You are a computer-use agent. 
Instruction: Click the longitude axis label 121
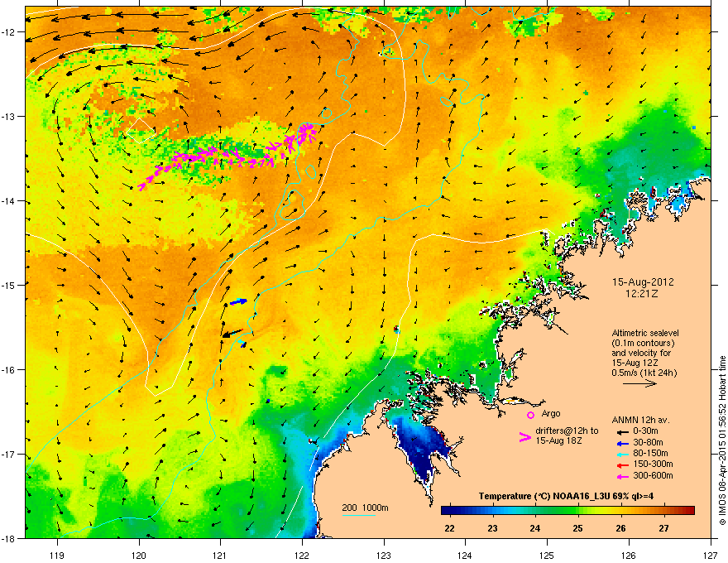point(221,555)
